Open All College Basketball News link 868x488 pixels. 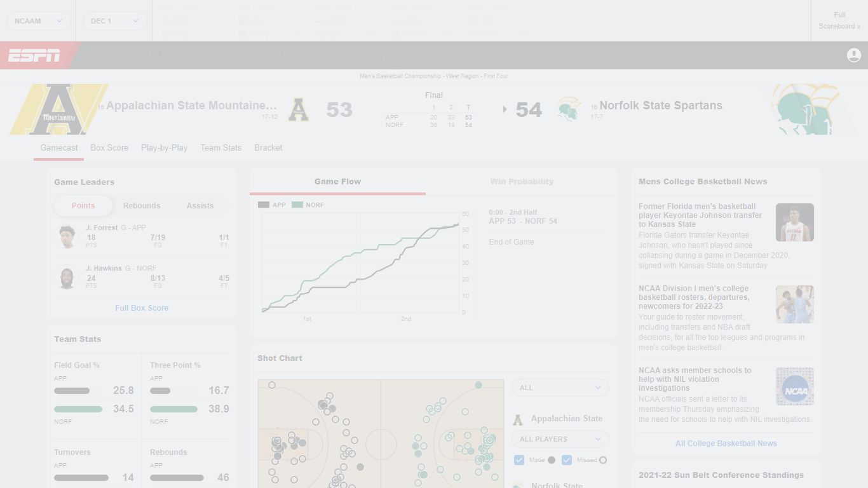coord(726,444)
